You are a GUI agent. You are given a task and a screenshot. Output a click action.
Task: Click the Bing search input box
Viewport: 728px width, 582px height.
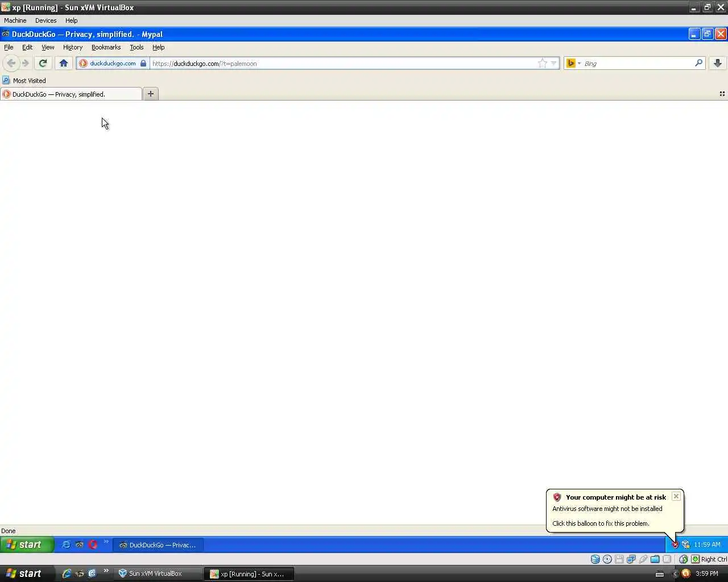pos(638,63)
